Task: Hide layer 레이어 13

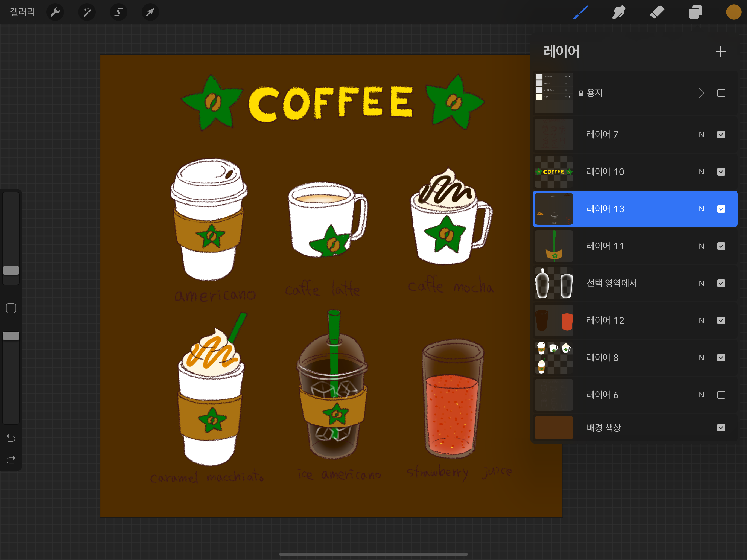Action: tap(721, 209)
